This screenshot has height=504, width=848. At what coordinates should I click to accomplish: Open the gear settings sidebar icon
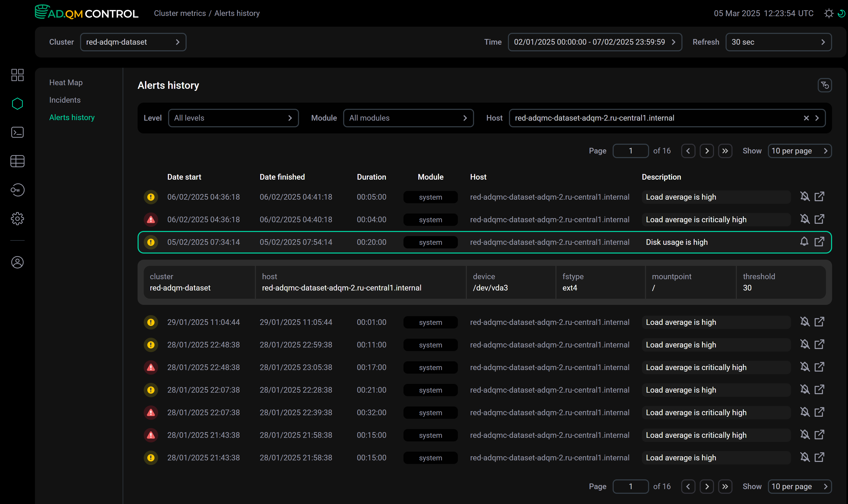tap(17, 218)
